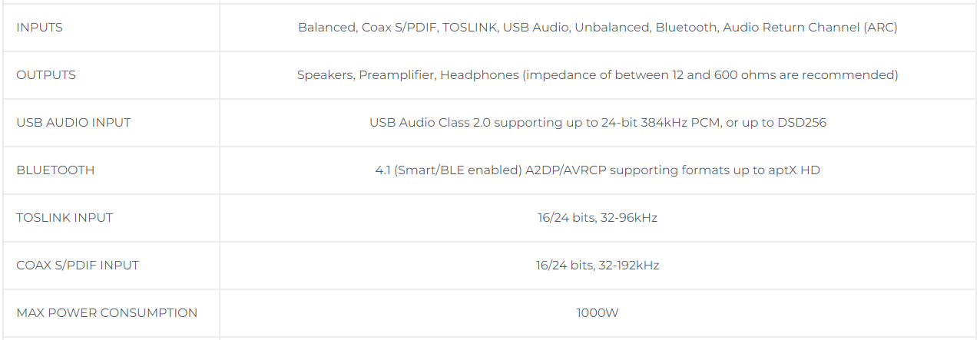Select the 16/24 bits, 32-192kHz value
This screenshot has width=980, height=340.
pos(598,266)
